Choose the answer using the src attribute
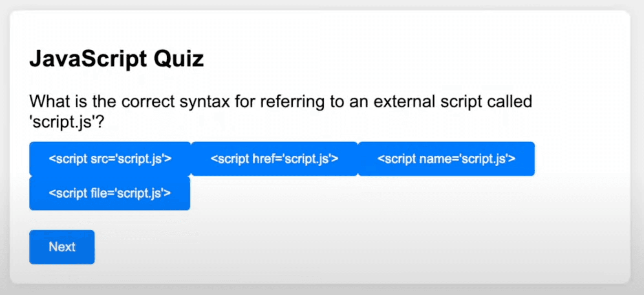The image size is (644, 295). (x=110, y=159)
